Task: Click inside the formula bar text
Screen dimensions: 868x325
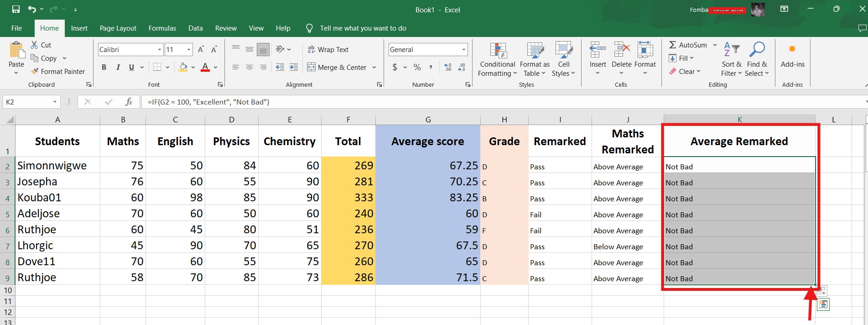Action: click(208, 102)
